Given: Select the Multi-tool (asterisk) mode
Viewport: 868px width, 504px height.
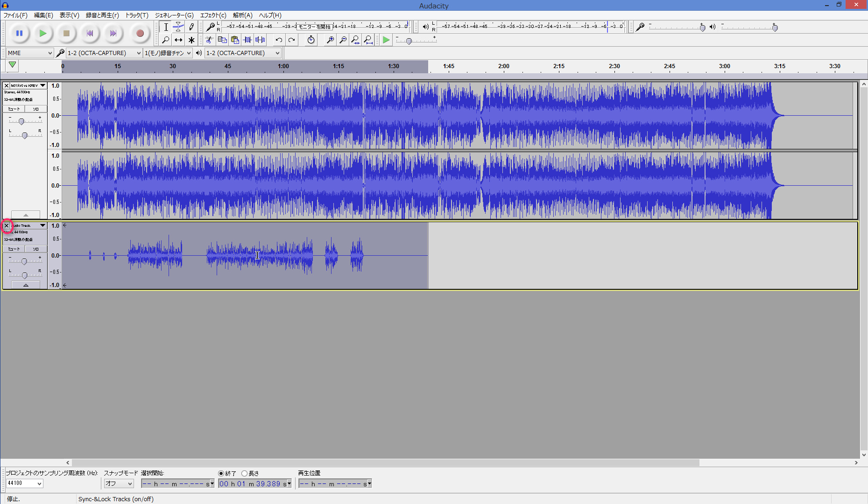Looking at the screenshot, I should (191, 40).
